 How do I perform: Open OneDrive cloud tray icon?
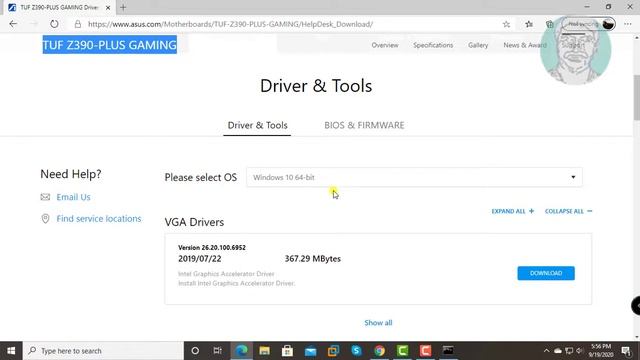pos(558,351)
